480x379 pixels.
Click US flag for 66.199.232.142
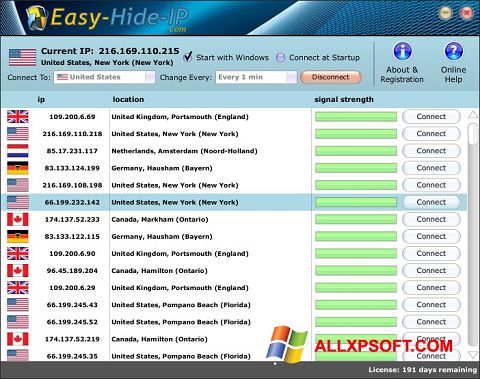[18, 202]
